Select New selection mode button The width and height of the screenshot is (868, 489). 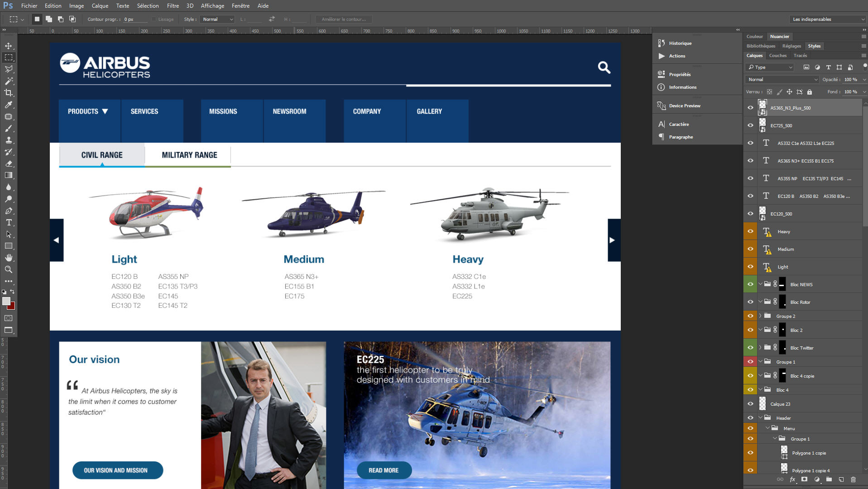(x=37, y=19)
